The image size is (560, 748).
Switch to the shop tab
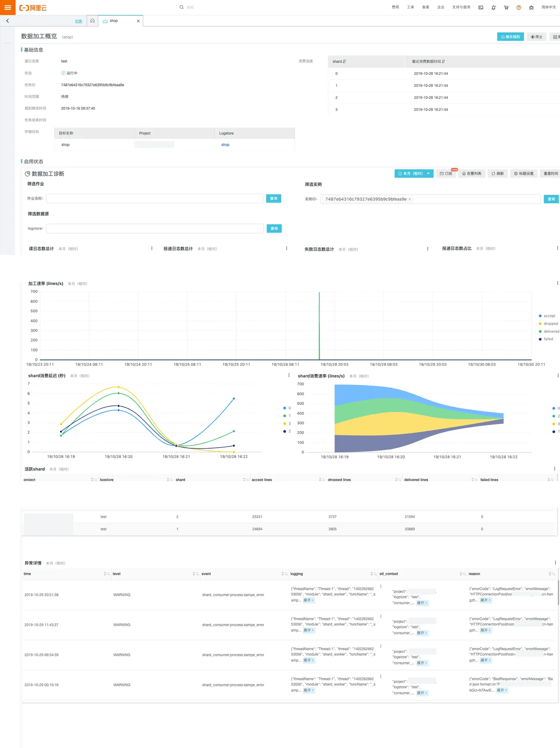114,21
